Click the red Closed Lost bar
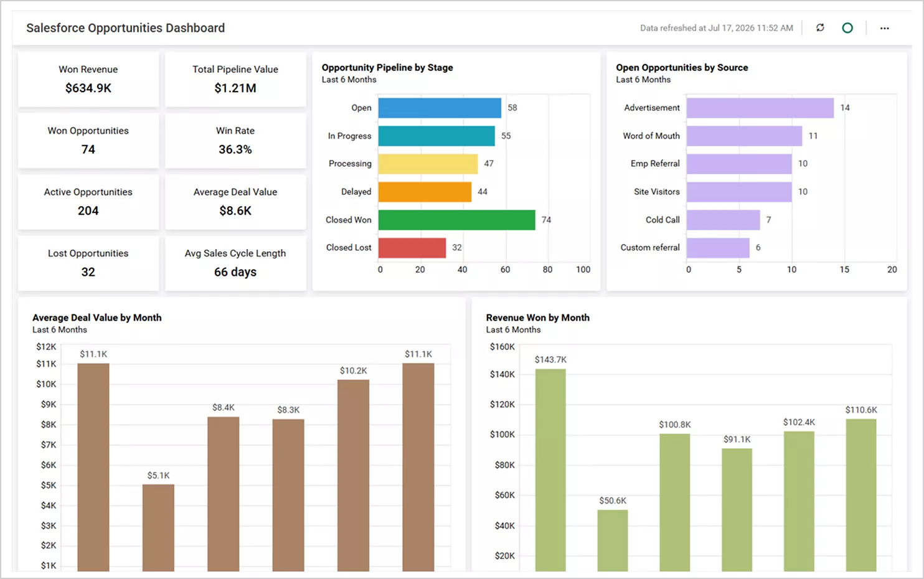924x579 pixels. pos(412,248)
